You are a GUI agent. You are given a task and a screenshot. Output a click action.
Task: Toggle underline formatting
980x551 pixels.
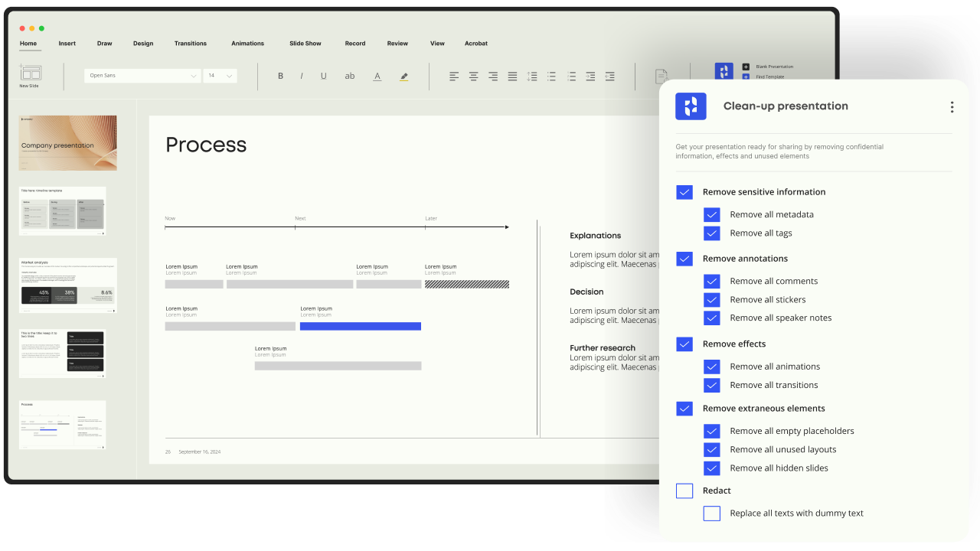point(323,76)
